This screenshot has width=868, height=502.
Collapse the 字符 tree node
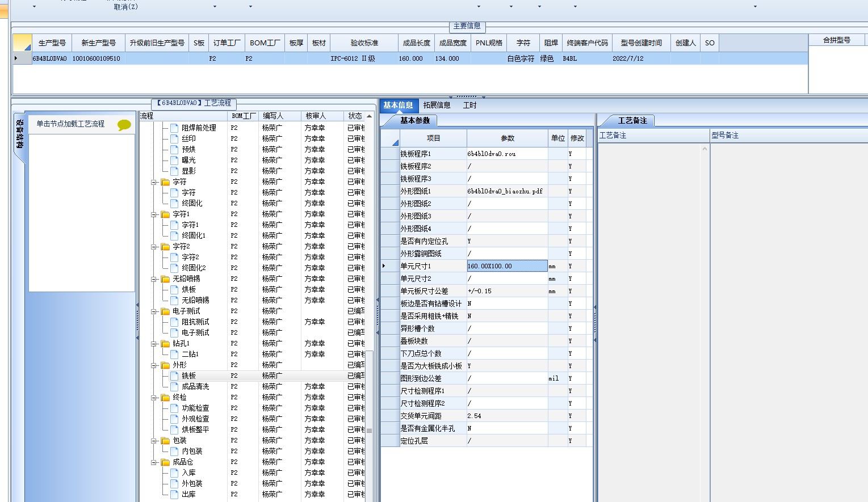point(154,182)
